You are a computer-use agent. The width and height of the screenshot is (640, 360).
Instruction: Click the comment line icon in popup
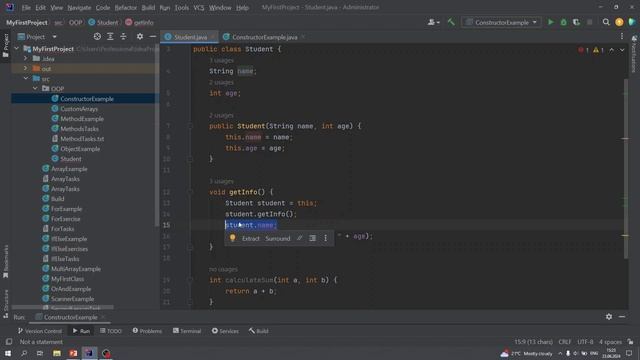pyautogui.click(x=300, y=238)
